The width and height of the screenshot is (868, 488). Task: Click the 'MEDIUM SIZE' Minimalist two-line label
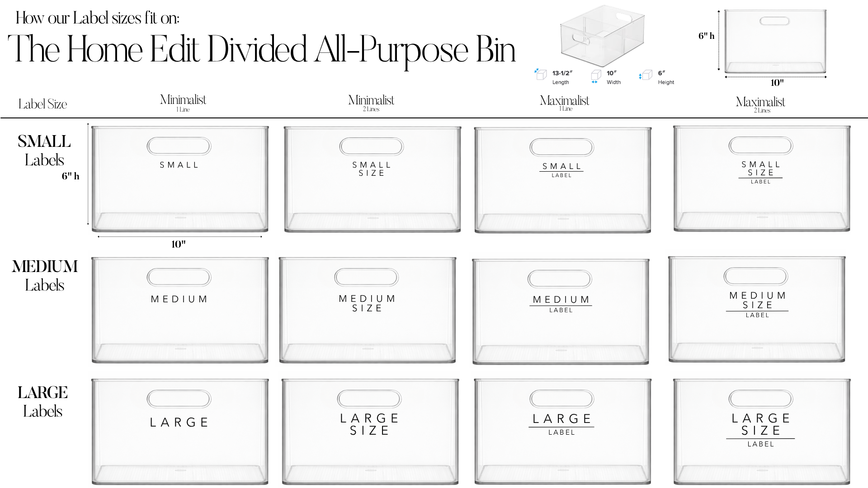coord(367,303)
